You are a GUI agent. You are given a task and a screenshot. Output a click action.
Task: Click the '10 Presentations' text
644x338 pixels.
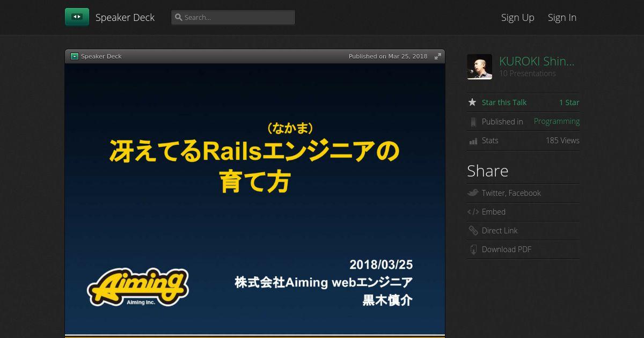click(528, 74)
